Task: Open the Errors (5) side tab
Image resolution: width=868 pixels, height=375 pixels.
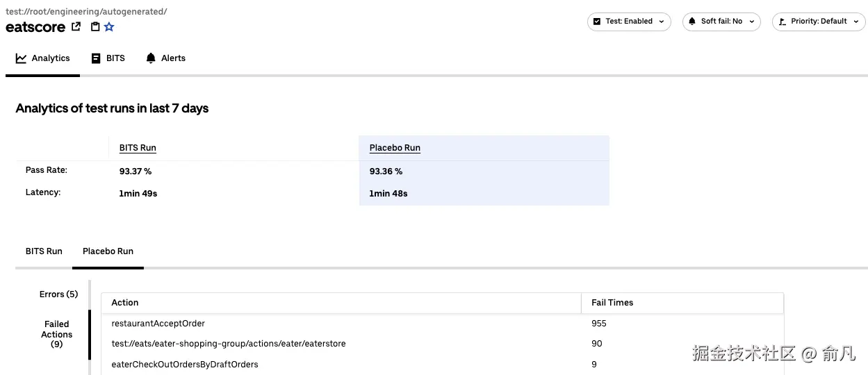Action: (x=58, y=294)
